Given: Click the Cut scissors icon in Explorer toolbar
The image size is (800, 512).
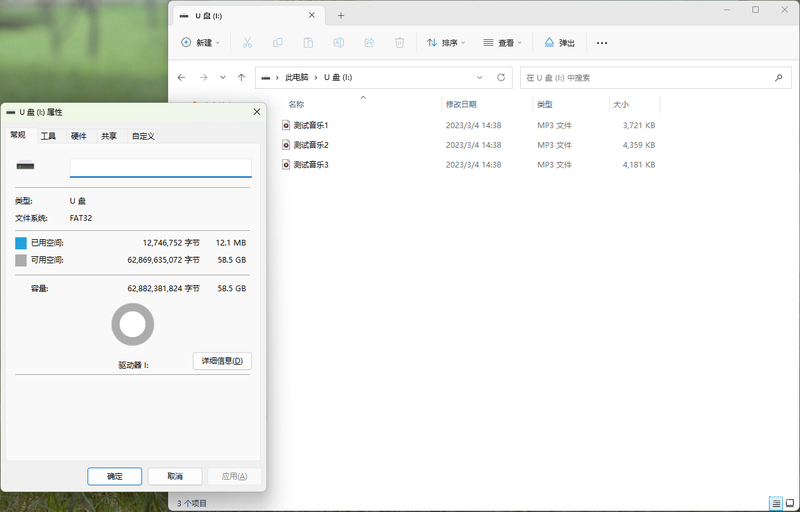Looking at the screenshot, I should coord(247,43).
